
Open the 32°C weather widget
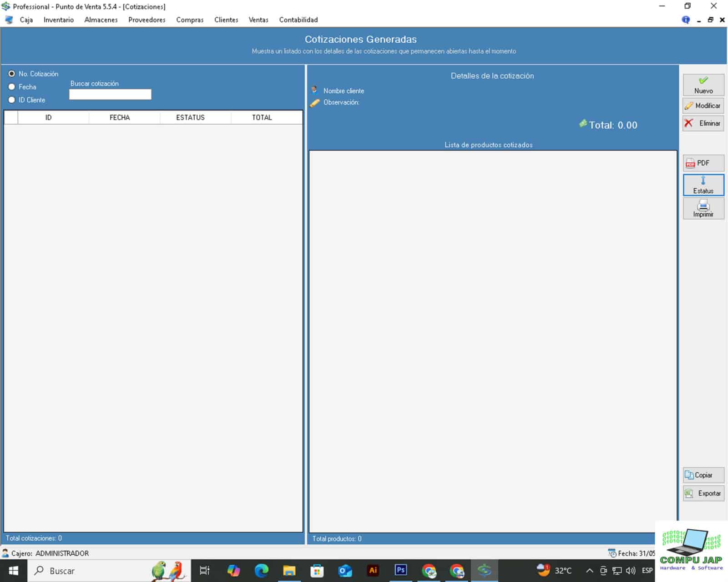(554, 571)
